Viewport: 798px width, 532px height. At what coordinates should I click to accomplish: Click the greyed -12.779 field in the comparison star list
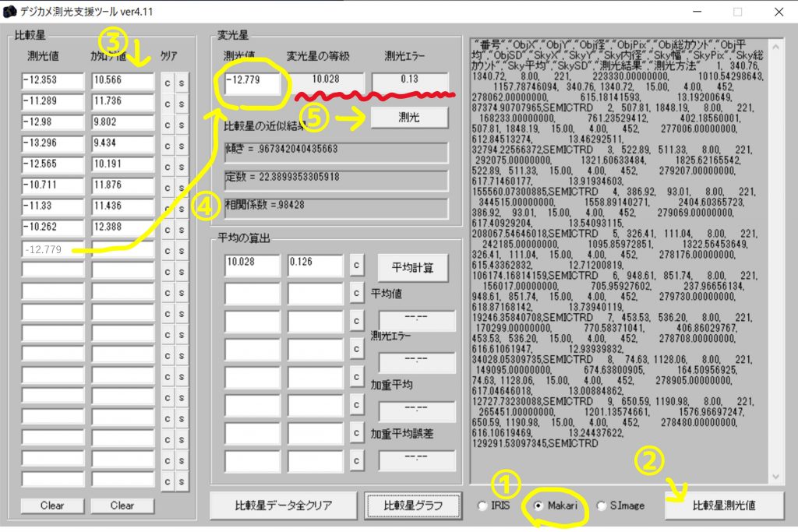point(53,249)
